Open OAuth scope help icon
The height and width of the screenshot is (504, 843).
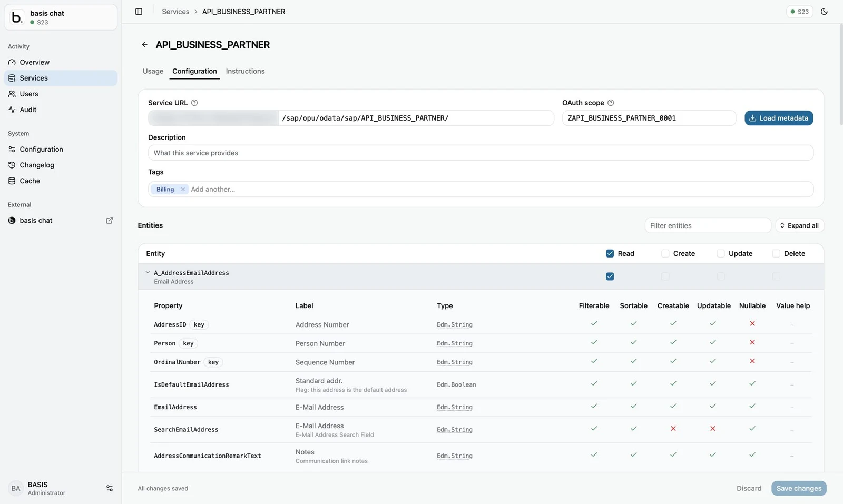pos(611,103)
